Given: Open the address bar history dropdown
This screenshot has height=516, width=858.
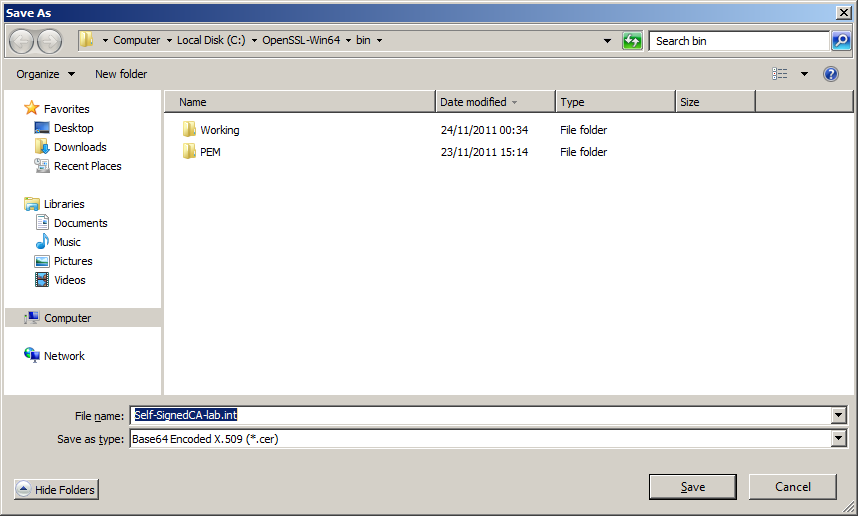Looking at the screenshot, I should (x=607, y=41).
